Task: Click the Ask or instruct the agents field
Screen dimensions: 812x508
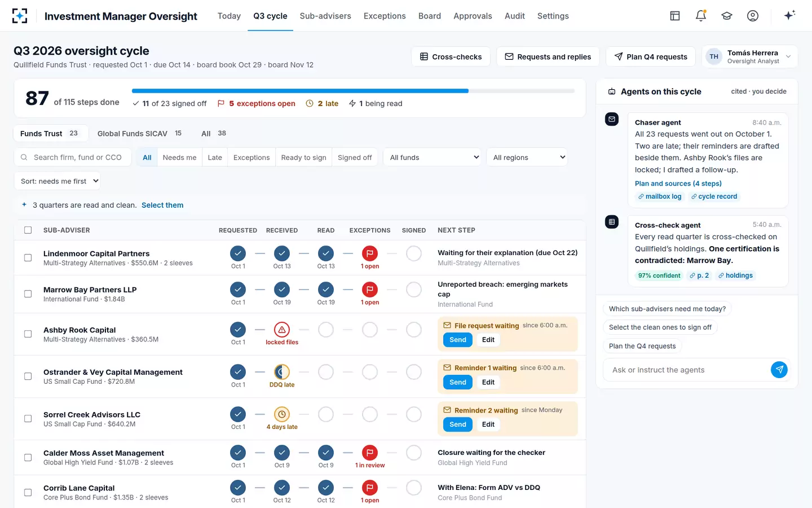Action: (x=687, y=370)
